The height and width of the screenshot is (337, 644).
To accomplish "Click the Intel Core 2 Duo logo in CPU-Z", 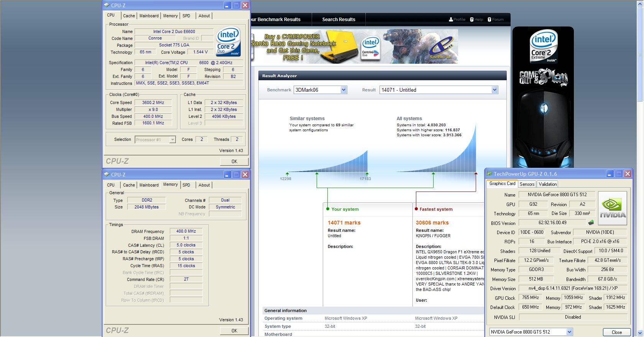I will (228, 41).
